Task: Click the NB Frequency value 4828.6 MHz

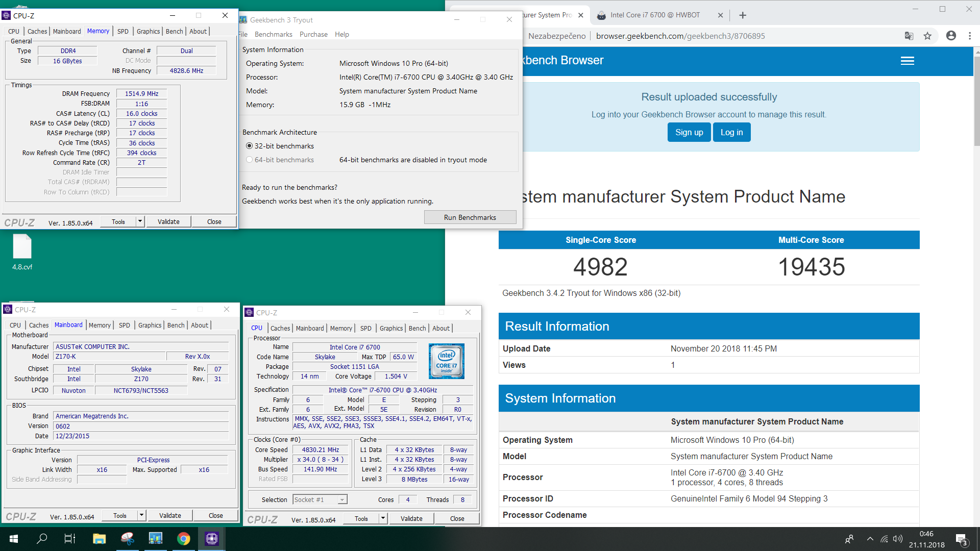Action: pos(186,71)
